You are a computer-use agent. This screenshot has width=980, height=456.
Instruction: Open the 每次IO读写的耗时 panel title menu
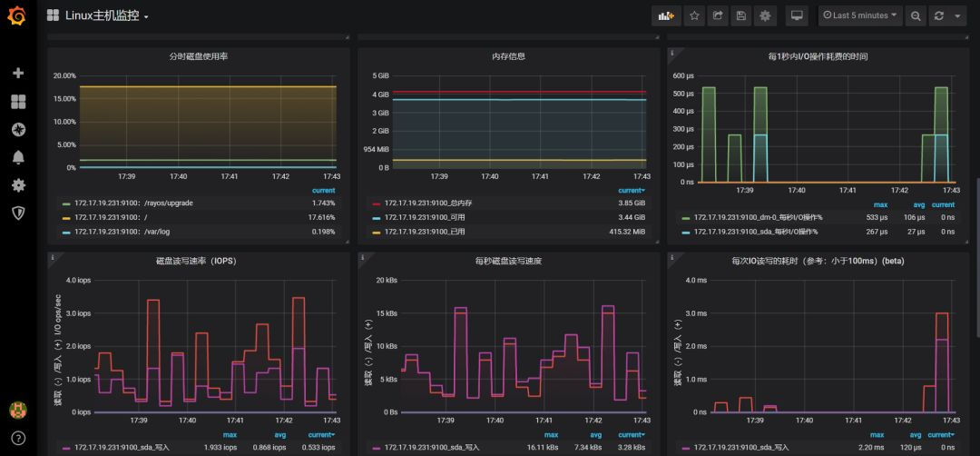818,261
